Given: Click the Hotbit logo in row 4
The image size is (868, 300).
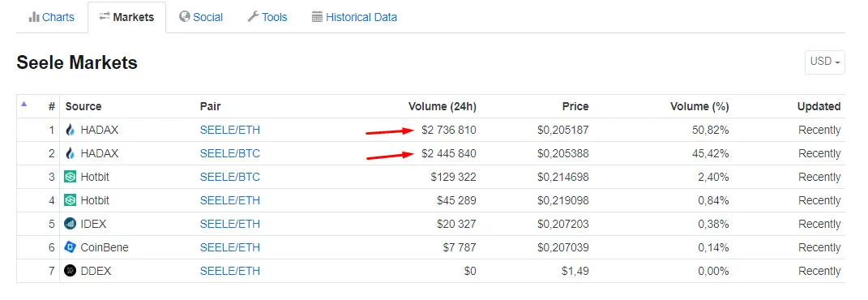Looking at the screenshot, I should point(70,200).
